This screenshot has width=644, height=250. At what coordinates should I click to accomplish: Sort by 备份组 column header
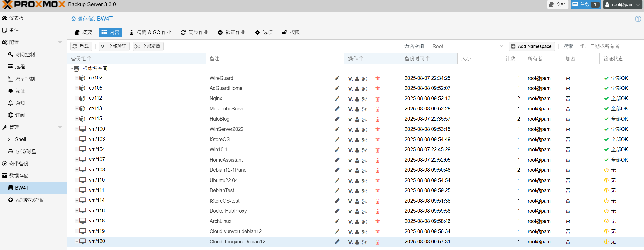(136, 59)
